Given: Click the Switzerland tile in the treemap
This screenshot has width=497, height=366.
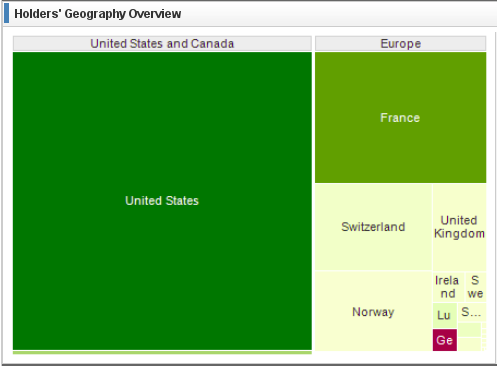Looking at the screenshot, I should tap(373, 227).
